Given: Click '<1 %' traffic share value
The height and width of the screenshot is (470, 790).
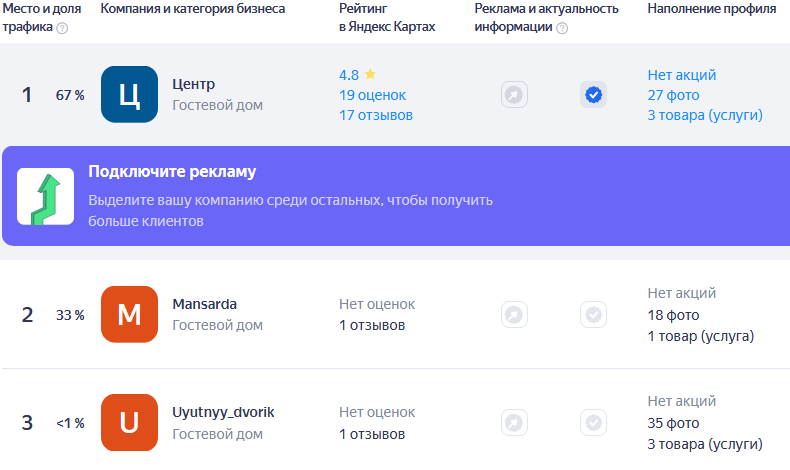Looking at the screenshot, I should pos(70,423).
